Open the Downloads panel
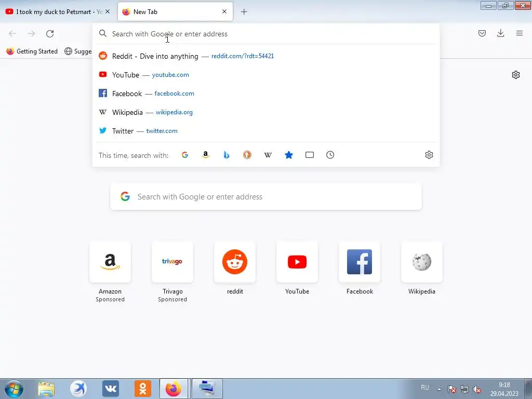Screen dimensions: 532x399 pyautogui.click(x=500, y=33)
